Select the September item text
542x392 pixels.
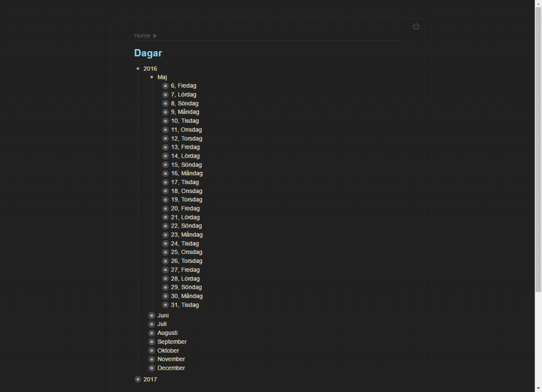click(x=172, y=342)
